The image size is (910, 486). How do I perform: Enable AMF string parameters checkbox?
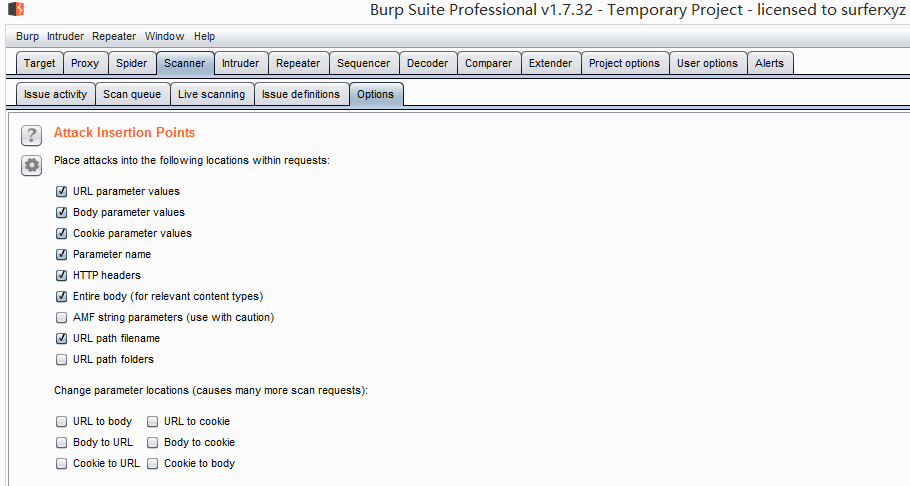click(62, 318)
